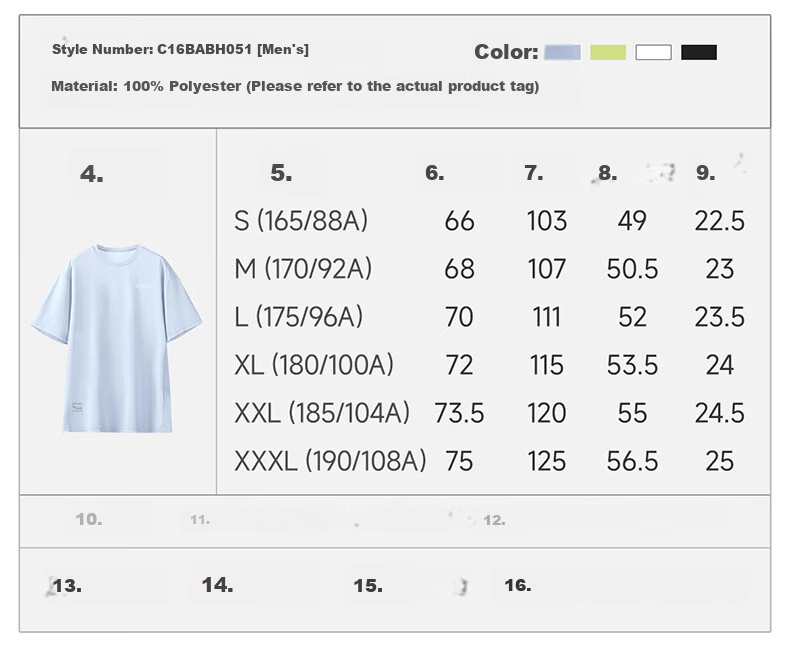
Task: Select the L (175/96A) size row label
Action: click(299, 317)
